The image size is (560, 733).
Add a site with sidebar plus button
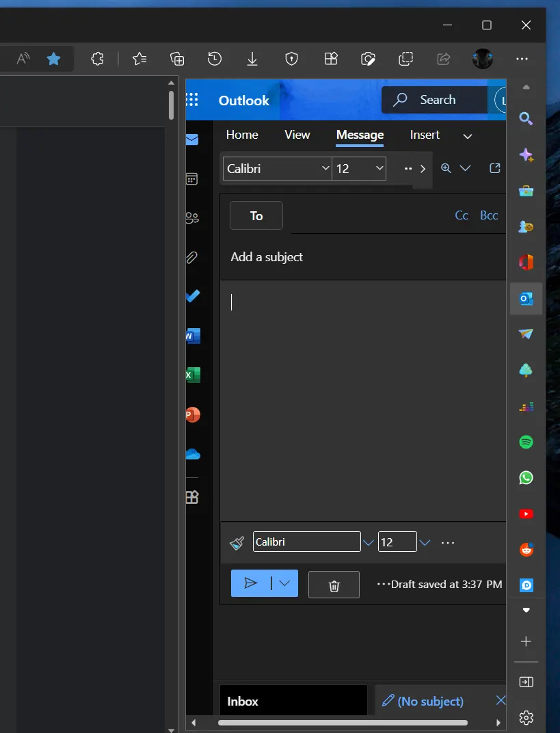coord(526,641)
